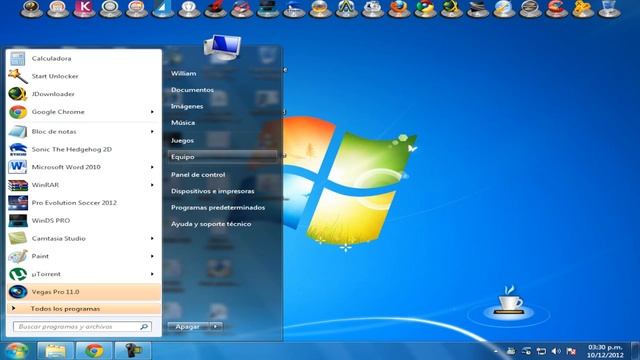The width and height of the screenshot is (640, 360).
Task: Click Show Desktop strip at taskbar end
Action: click(636, 351)
